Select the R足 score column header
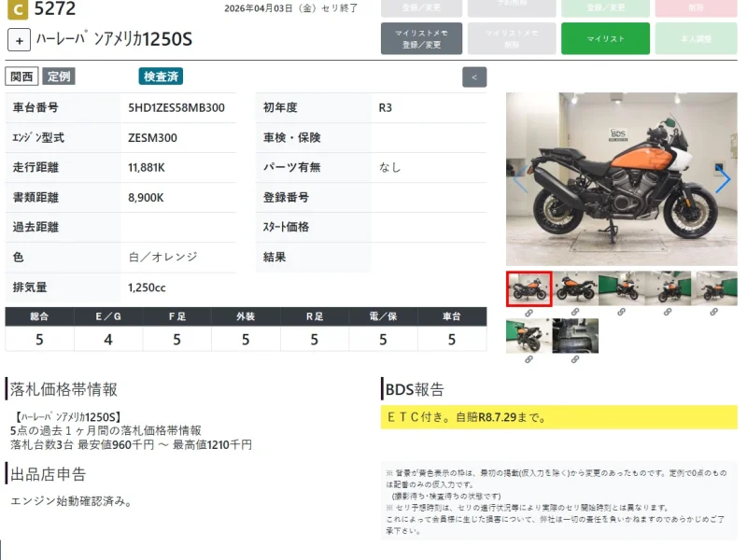This screenshot has width=747, height=560. [x=315, y=316]
